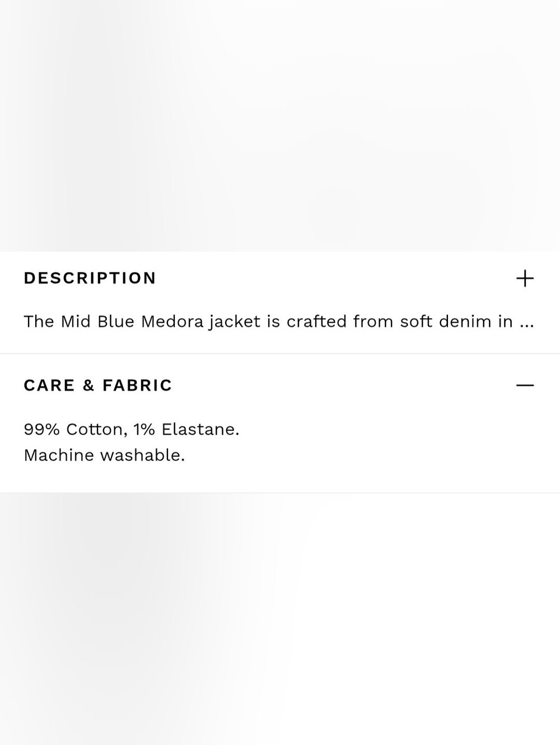Image resolution: width=560 pixels, height=745 pixels.
Task: Click the word 'jacket' in description
Action: 235,322
